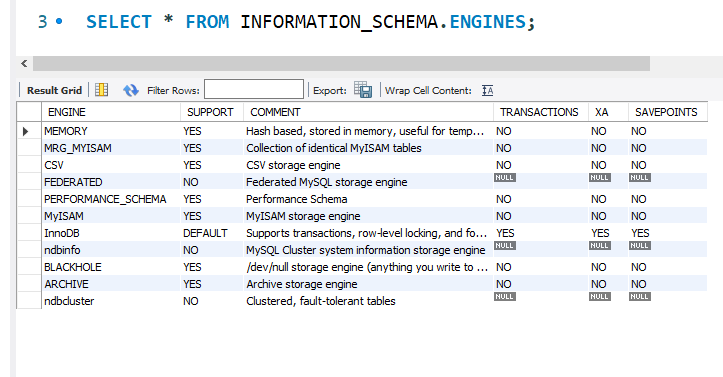Click the form editor grid icon
This screenshot has width=723, height=377.
[x=101, y=90]
